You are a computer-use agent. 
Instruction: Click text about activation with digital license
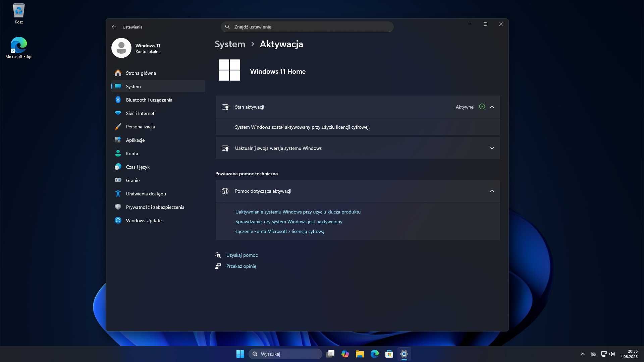(x=302, y=127)
